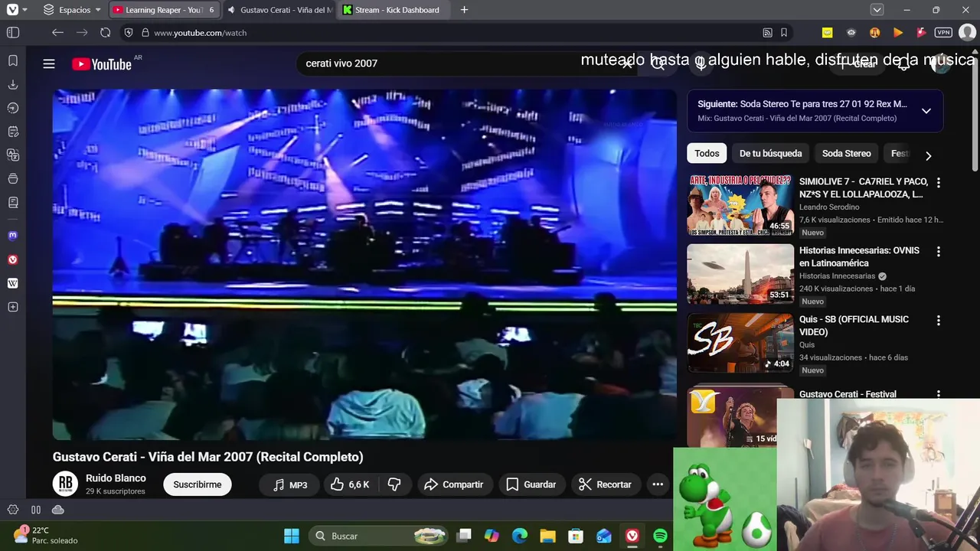Expand the tab list chevron

point(877,10)
